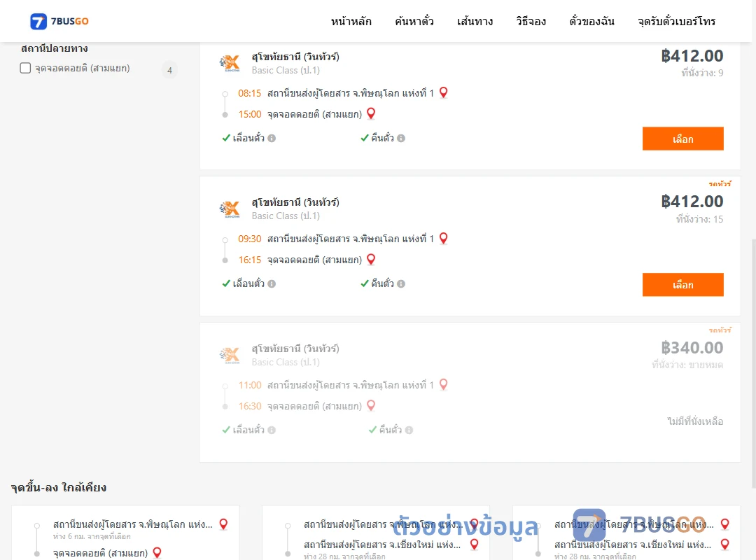Click the 7BUSGO logo in header

click(x=59, y=21)
